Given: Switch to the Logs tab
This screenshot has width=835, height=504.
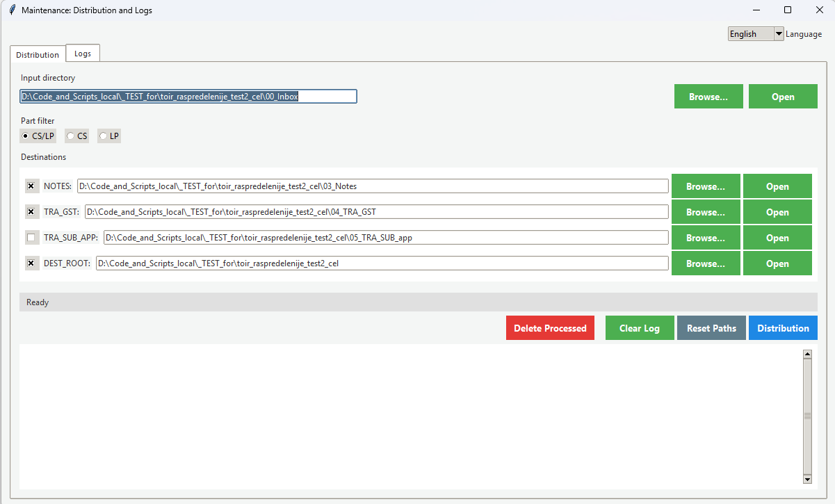Looking at the screenshot, I should click(83, 54).
